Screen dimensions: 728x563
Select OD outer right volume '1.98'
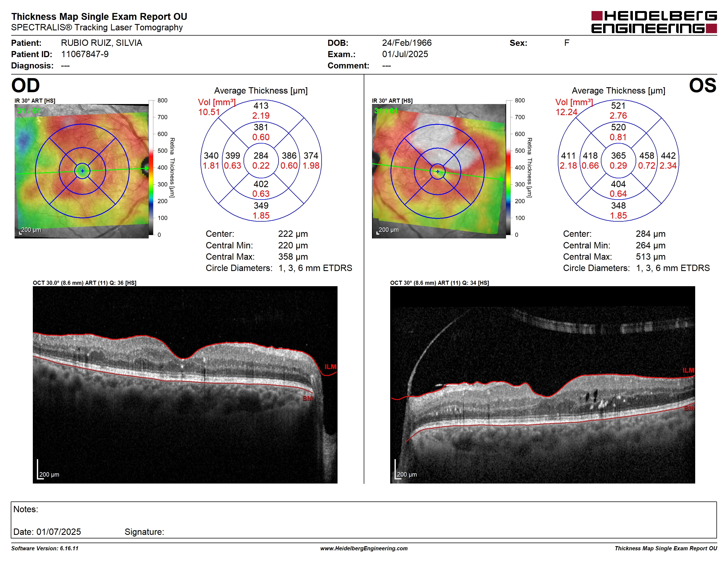311,165
